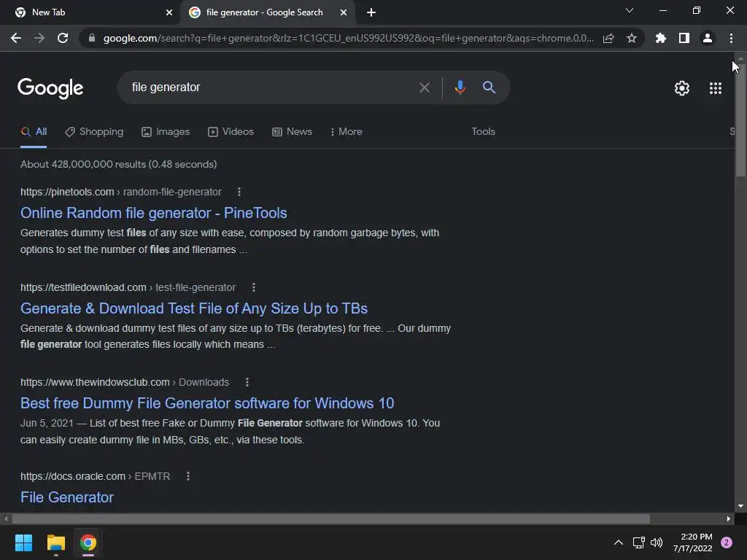The height and width of the screenshot is (560, 747).
Task: Click the horizontal scrollbar right arrow
Action: pos(729,518)
